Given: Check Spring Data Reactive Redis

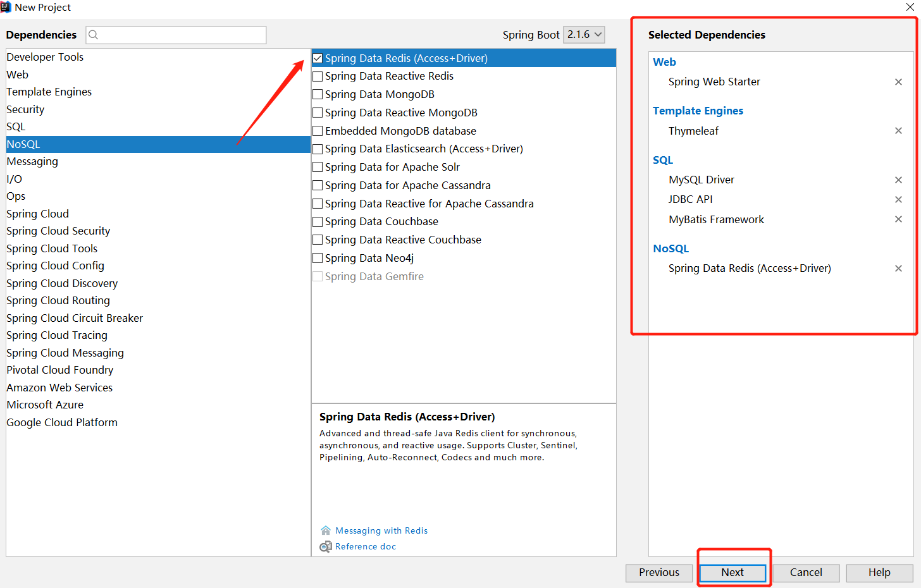Looking at the screenshot, I should 318,77.
